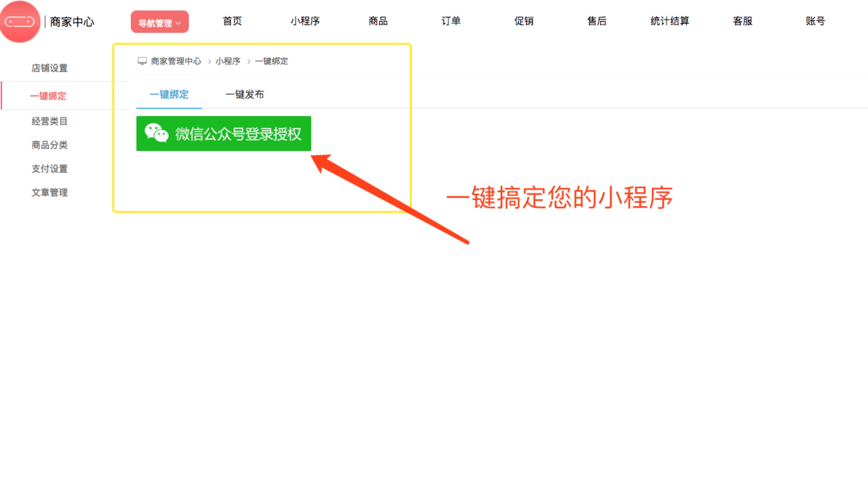Screen dimensions: 868x481
Task: Open the 小程序 top menu
Action: coord(305,21)
